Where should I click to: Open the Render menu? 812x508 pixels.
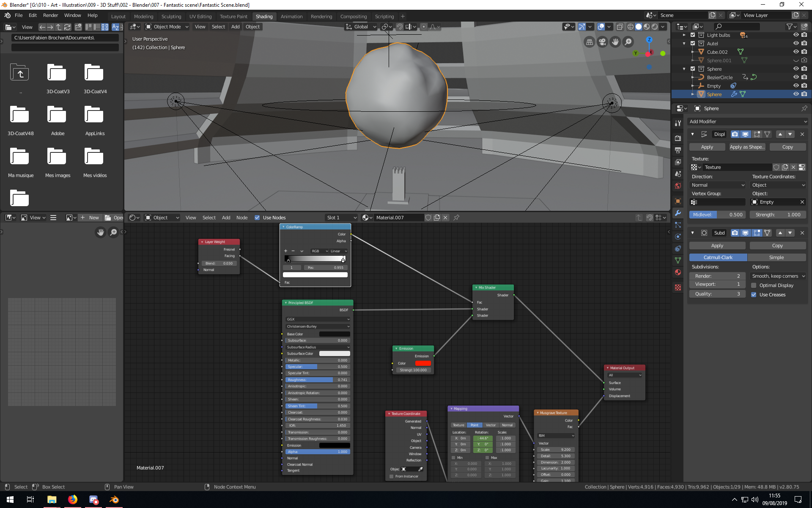point(50,15)
